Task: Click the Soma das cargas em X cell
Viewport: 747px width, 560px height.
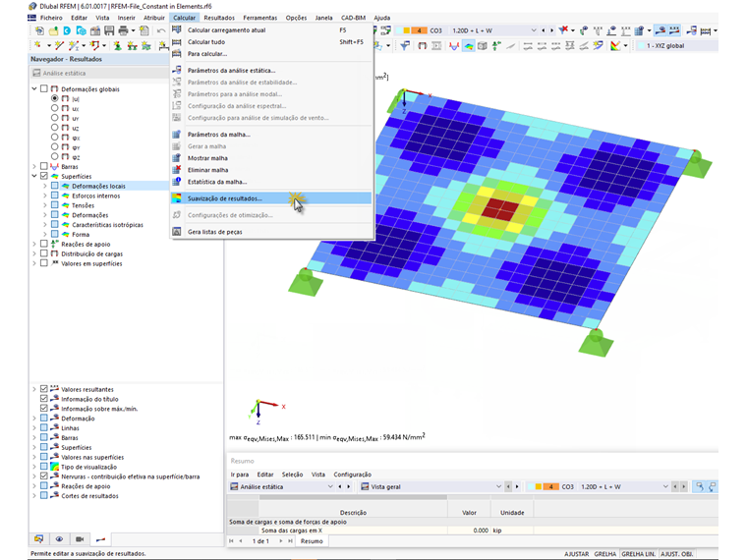Action: [353, 530]
